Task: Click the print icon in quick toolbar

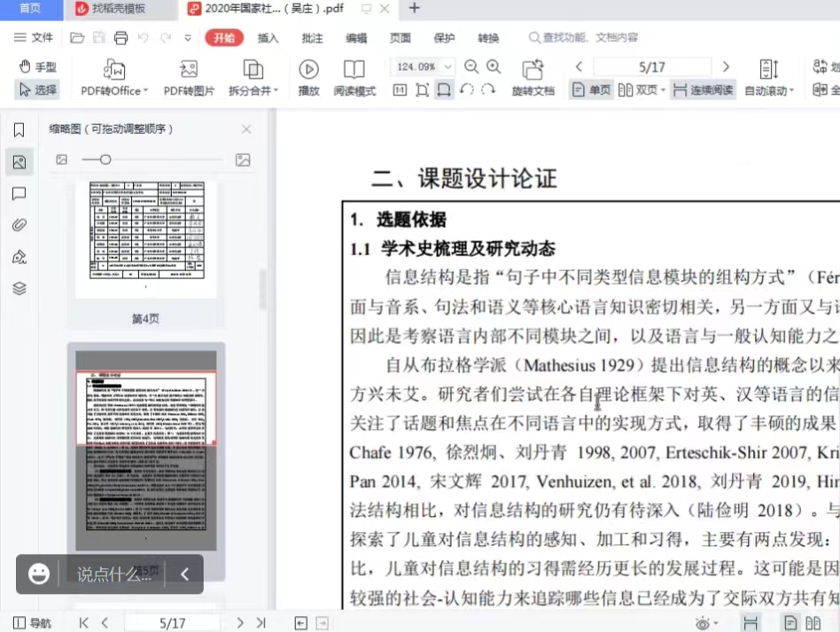Action: 121,38
